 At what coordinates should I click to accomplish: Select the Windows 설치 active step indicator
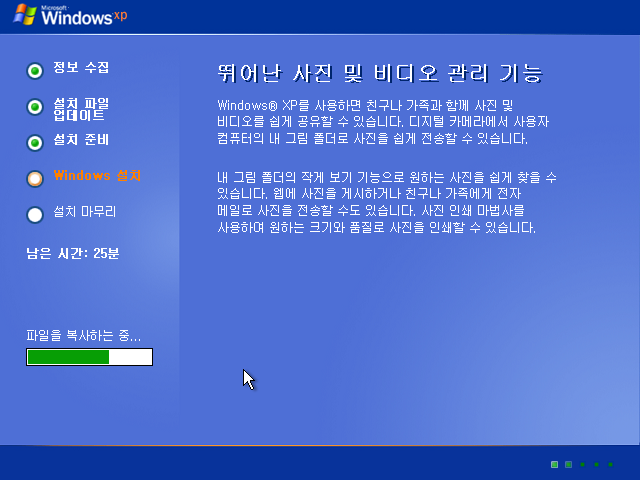(35, 179)
